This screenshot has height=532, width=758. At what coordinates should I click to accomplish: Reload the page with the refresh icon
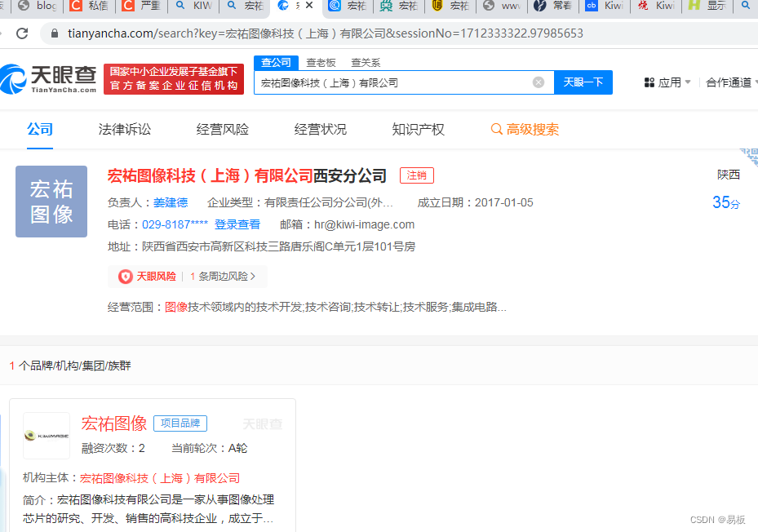[22, 33]
